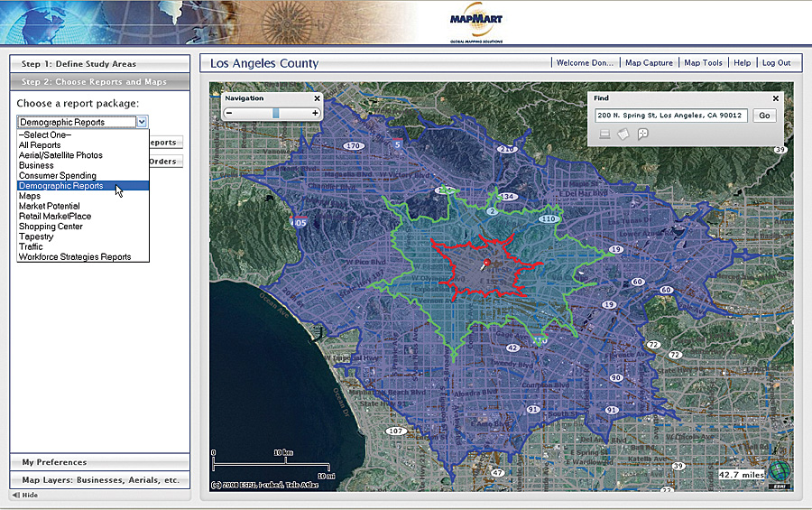
Task: Open Map Tools
Action: point(703,62)
